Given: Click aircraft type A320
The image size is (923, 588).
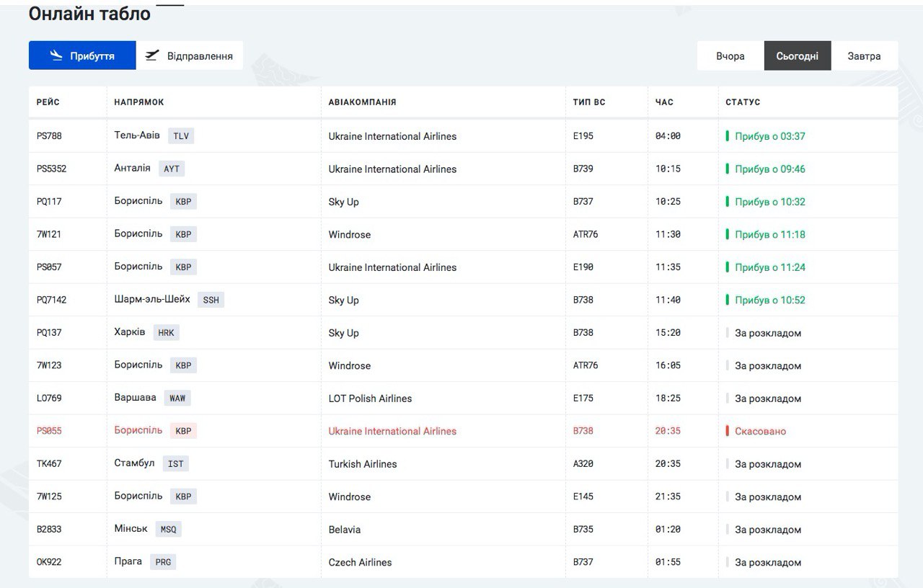Looking at the screenshot, I should click(x=583, y=464).
